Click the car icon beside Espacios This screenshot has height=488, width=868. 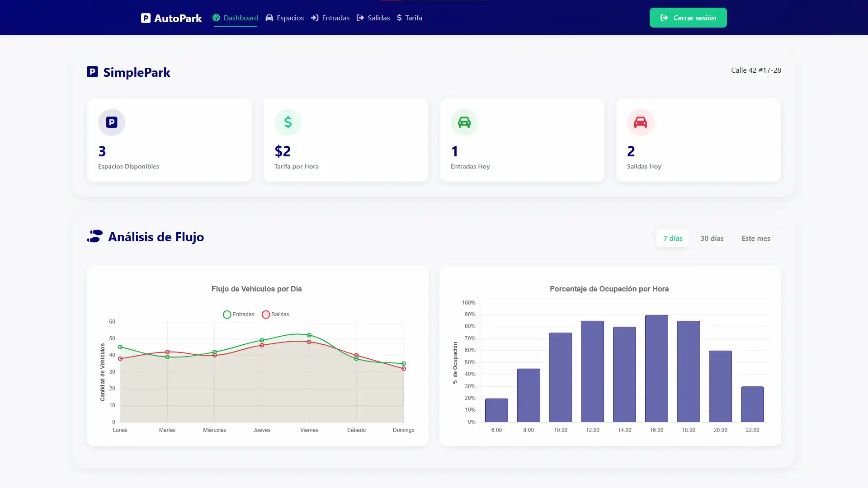[269, 18]
